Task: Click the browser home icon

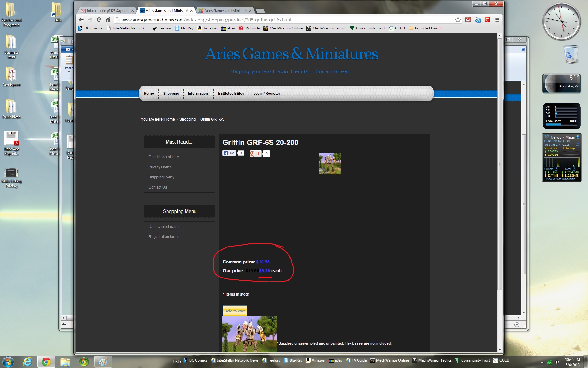Action: (x=108, y=20)
